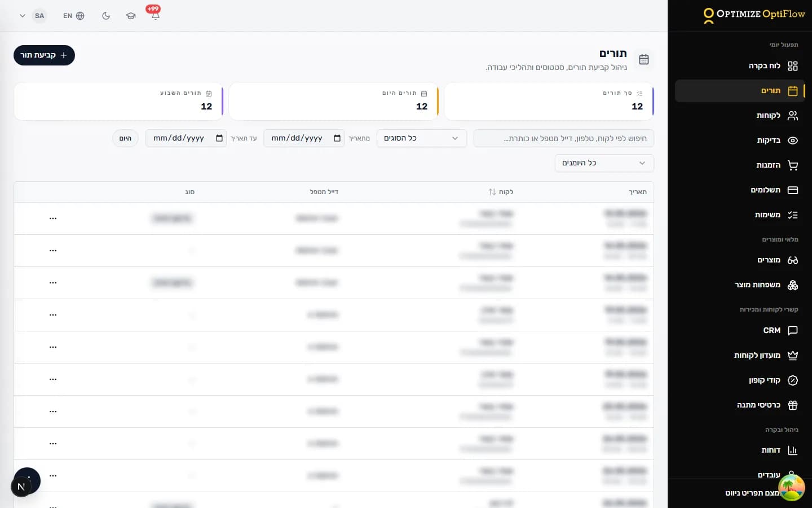The width and height of the screenshot is (812, 508).
Task: Click the לקוחות people icon
Action: [x=793, y=116]
